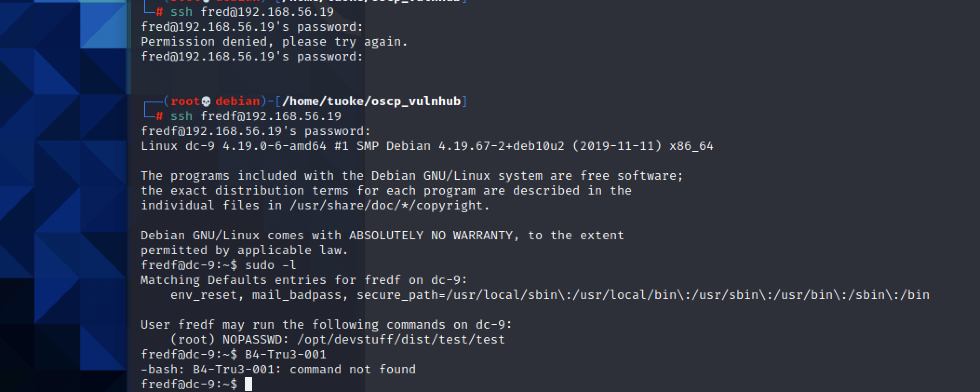The image size is (980, 392).
Task: Click the 'ssh fredf@192.168.56.19' command text
Action: (255, 116)
